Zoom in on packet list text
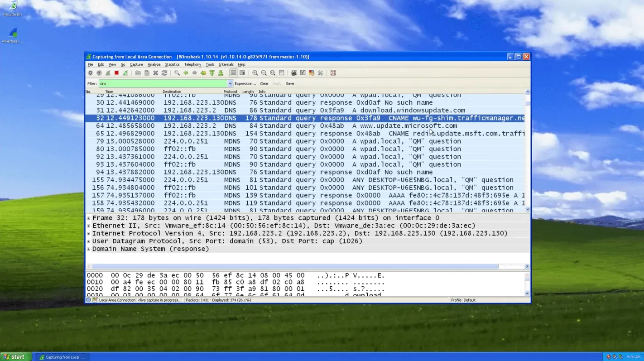Image resolution: width=644 pixels, height=361 pixels. [255, 73]
